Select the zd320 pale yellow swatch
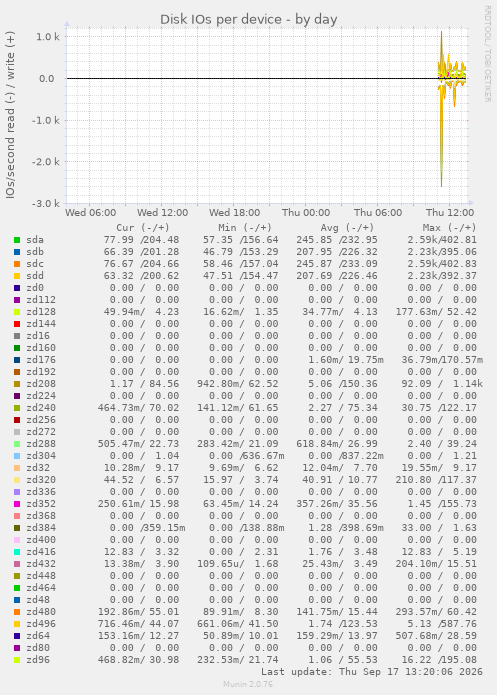This screenshot has width=497, height=695. [17, 480]
